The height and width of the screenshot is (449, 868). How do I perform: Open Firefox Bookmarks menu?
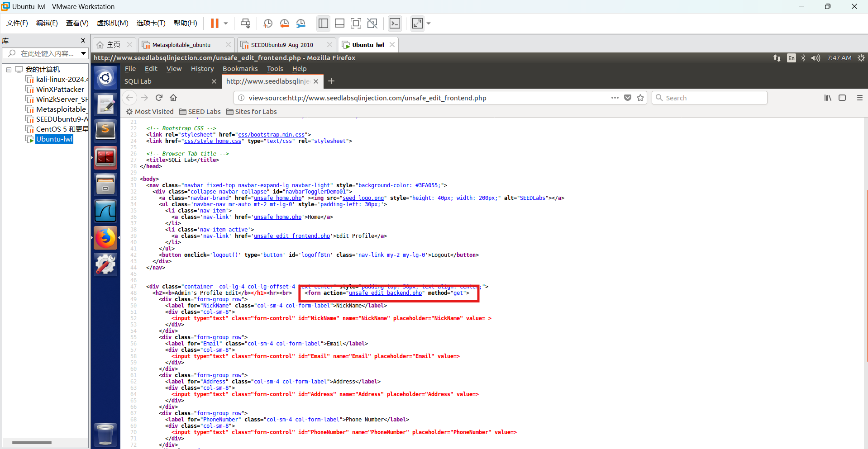pos(240,69)
